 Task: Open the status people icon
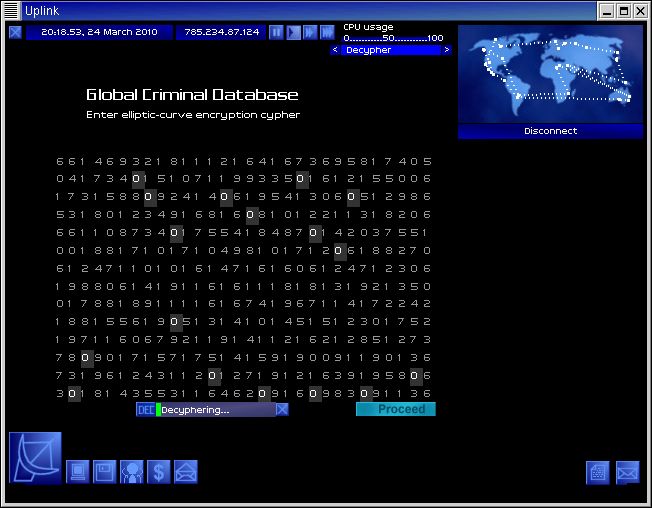[132, 472]
